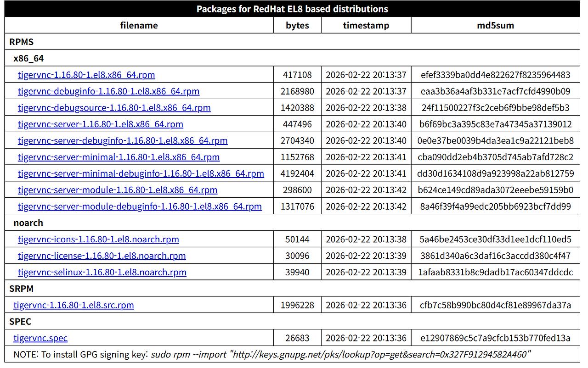Select md5sum 1afaab8331b8c9dadb17ac60347ddcdc

pos(496,273)
